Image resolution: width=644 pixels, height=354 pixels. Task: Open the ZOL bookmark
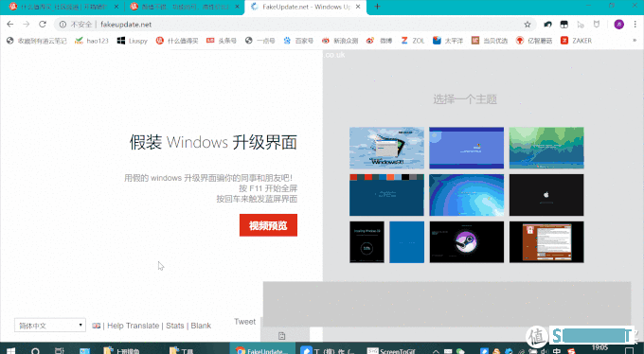[413, 41]
